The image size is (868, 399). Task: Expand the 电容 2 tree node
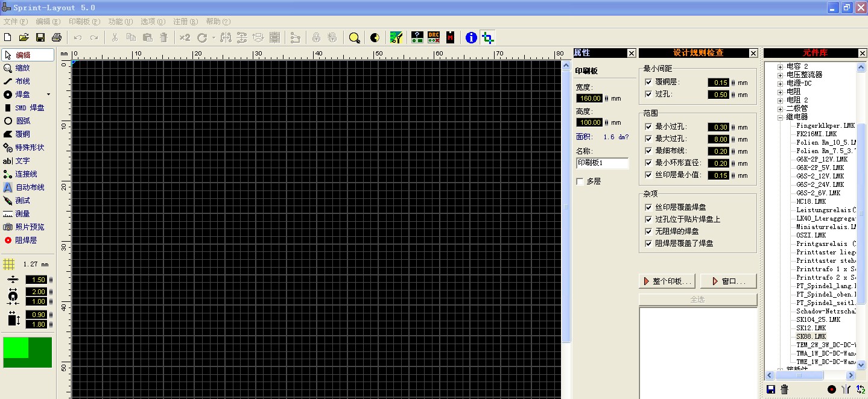(780, 66)
